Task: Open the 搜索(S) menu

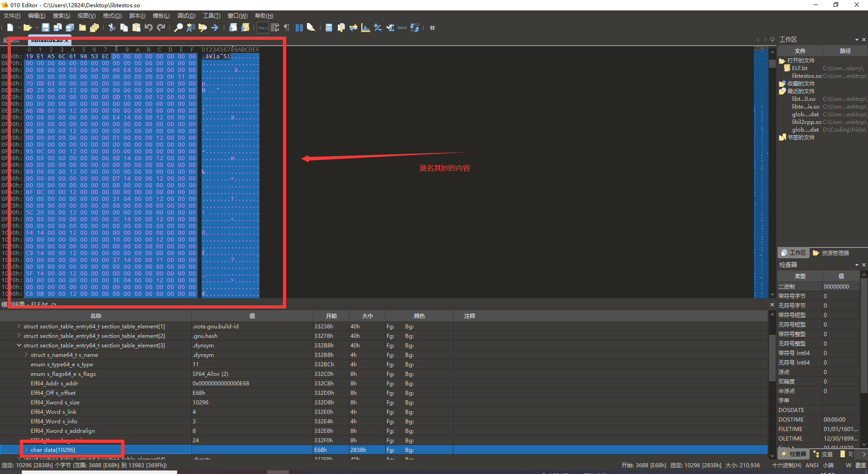Action: (x=61, y=16)
